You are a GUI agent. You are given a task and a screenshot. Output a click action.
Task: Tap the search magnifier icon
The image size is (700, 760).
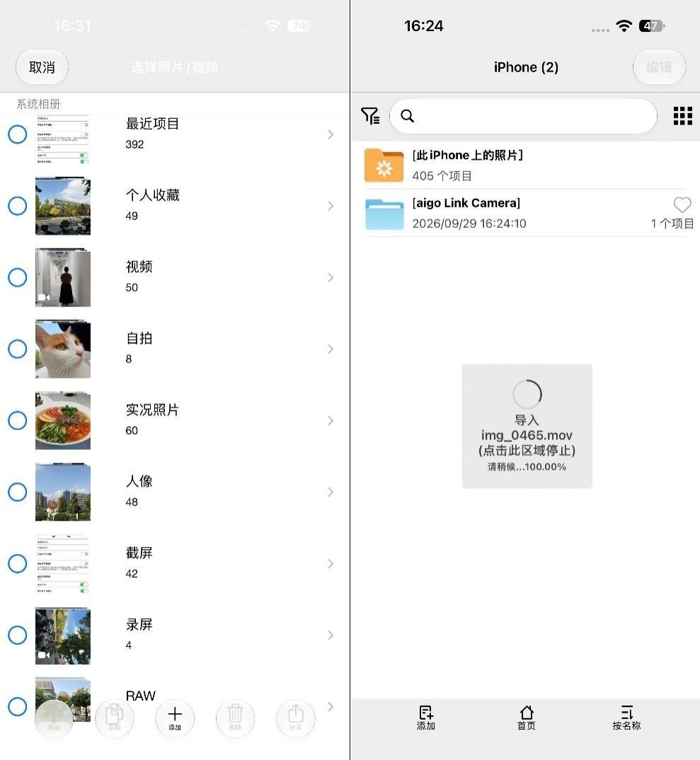pos(407,116)
